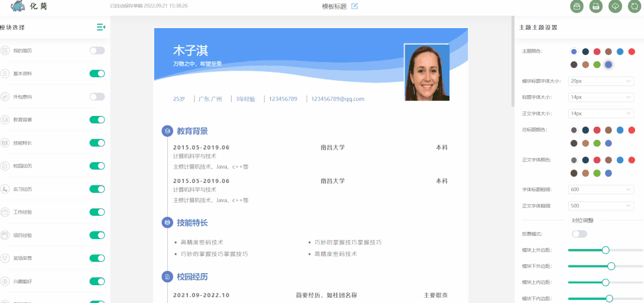644x303 pixels.
Task: Click the save draft icon in top bar
Action: [577, 6]
